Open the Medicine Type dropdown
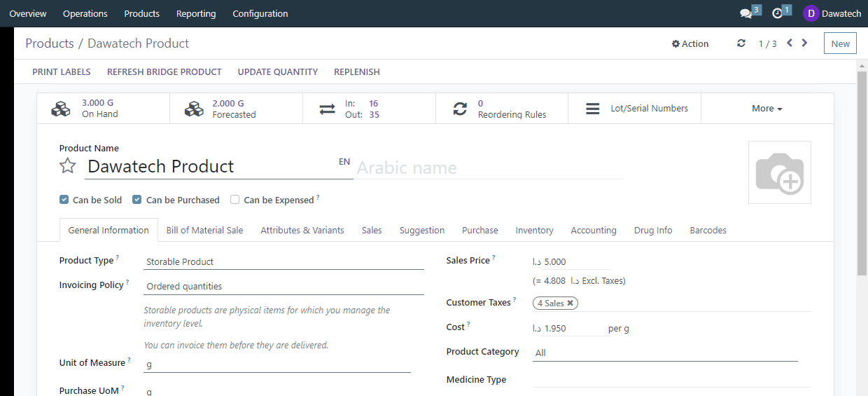 click(x=672, y=379)
